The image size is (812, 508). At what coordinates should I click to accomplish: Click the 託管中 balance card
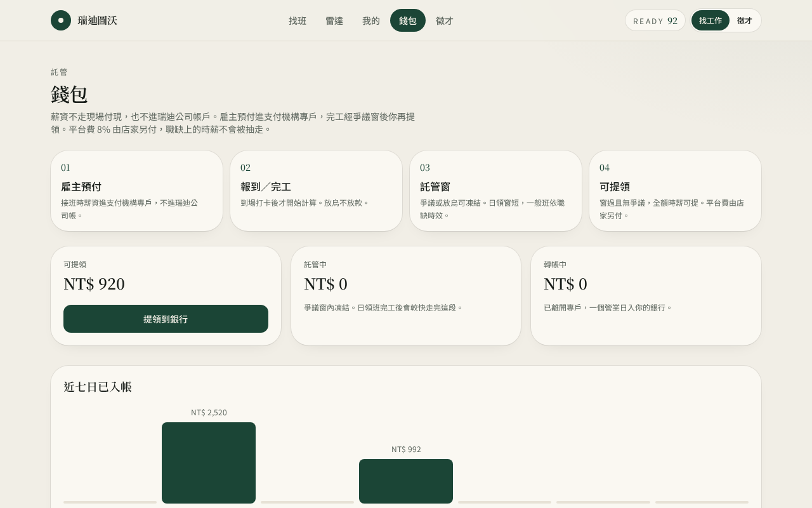[406, 296]
